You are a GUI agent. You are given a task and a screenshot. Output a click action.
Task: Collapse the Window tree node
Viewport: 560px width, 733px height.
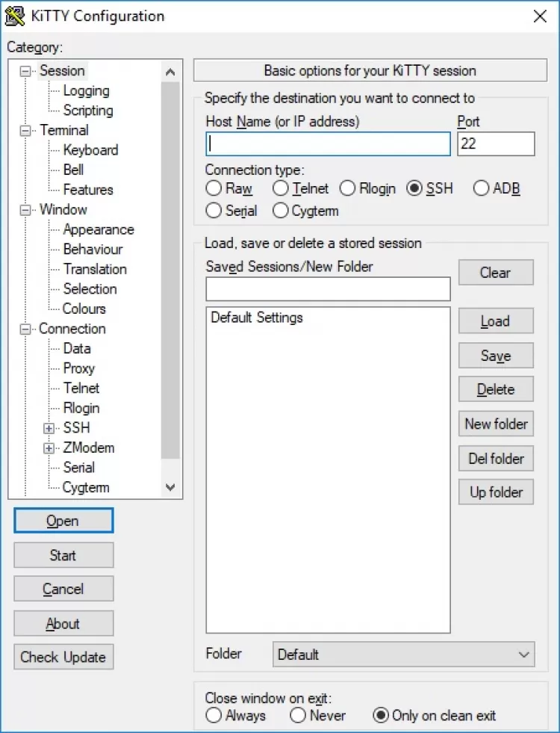coord(25,210)
